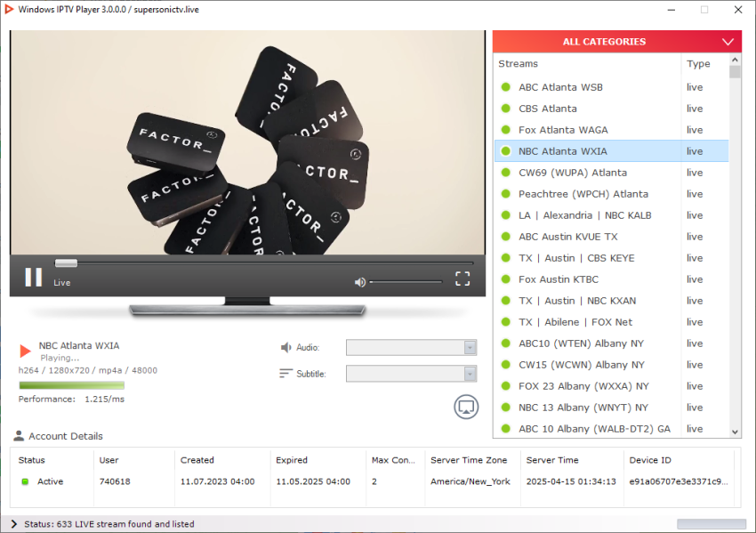Select the Fox Austin KTBC stream
Screen dimensions: 756x533
(611, 279)
